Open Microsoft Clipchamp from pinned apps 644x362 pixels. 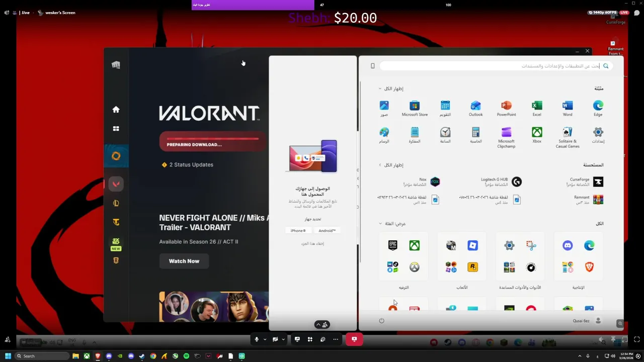pos(506,137)
